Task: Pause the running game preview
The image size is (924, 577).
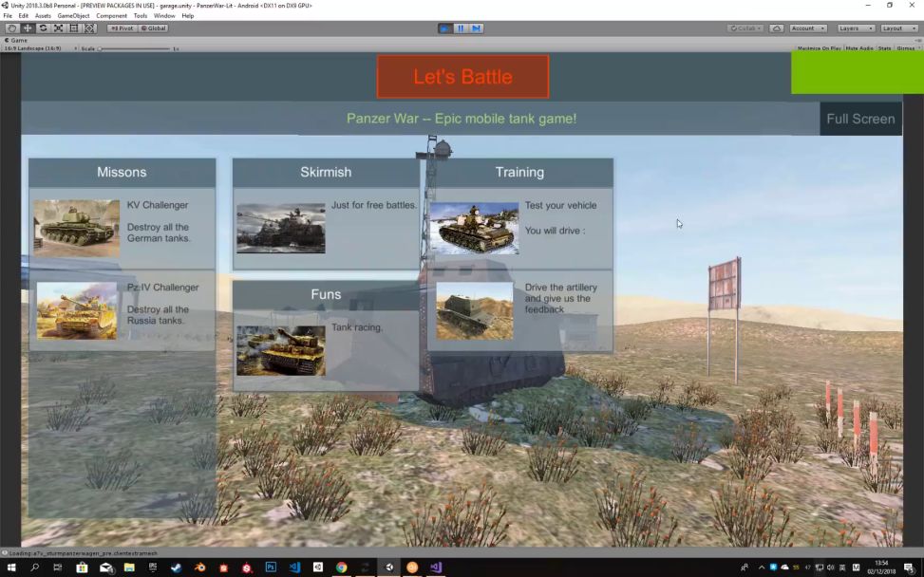Action: pyautogui.click(x=461, y=28)
